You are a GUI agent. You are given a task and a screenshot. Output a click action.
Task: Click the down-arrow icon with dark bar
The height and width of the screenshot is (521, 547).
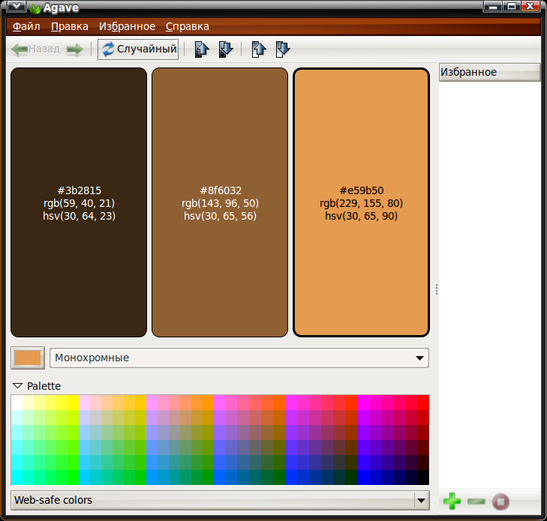(x=226, y=49)
